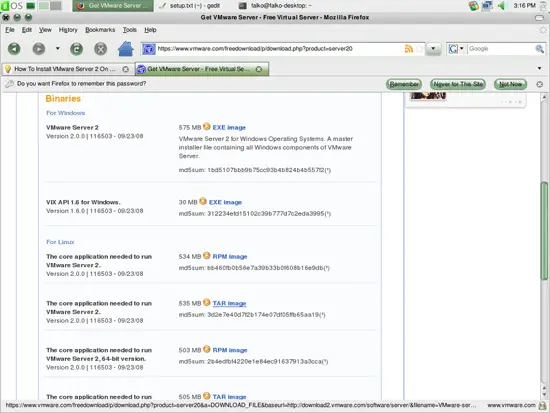550x413 pixels.
Task: Download the 535 MB TAR image link
Action: (x=229, y=304)
